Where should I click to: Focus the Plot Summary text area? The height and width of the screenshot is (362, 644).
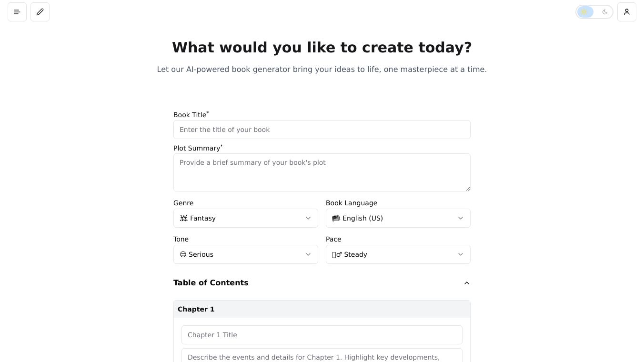(322, 172)
